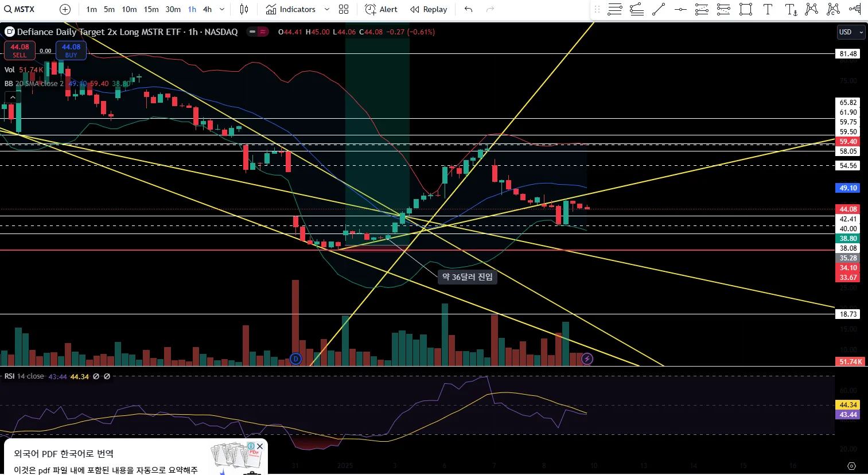Screen dimensions: 868x475
Task: Expand the indicator favorites dropdown arrow
Action: point(326,9)
